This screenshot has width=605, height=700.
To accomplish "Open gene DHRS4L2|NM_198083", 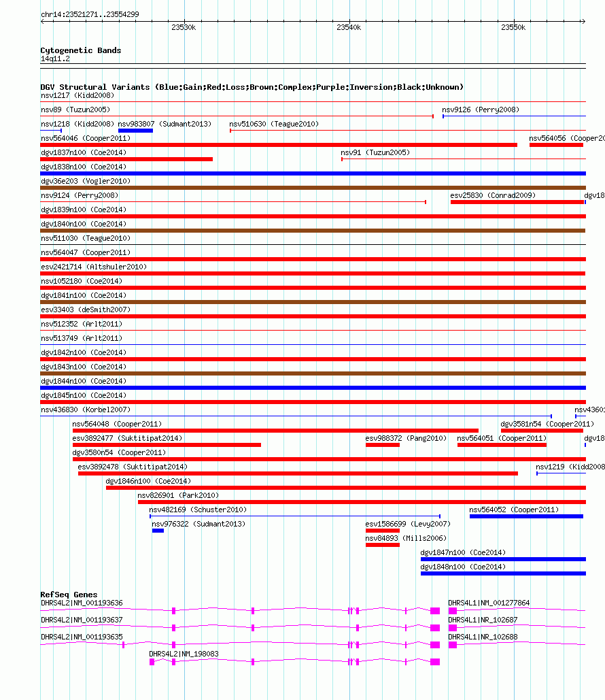I will point(184,654).
